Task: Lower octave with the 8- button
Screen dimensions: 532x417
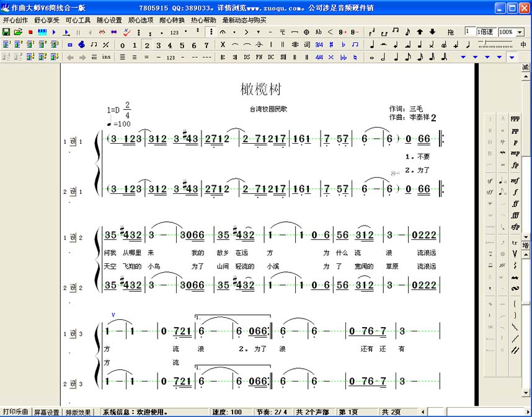Action: pyautogui.click(x=354, y=32)
